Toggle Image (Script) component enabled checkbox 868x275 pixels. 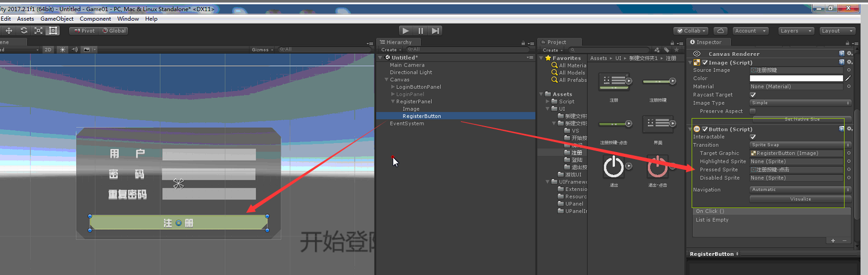705,63
